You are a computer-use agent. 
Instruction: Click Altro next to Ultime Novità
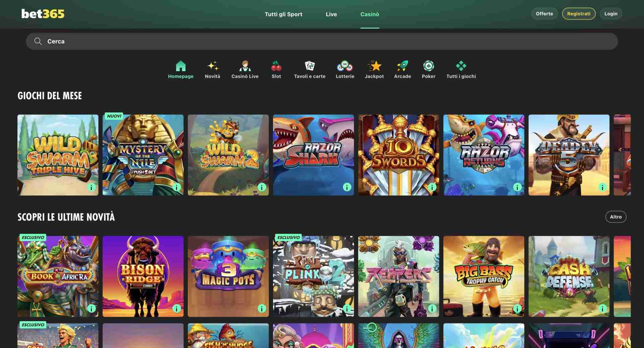(x=616, y=217)
